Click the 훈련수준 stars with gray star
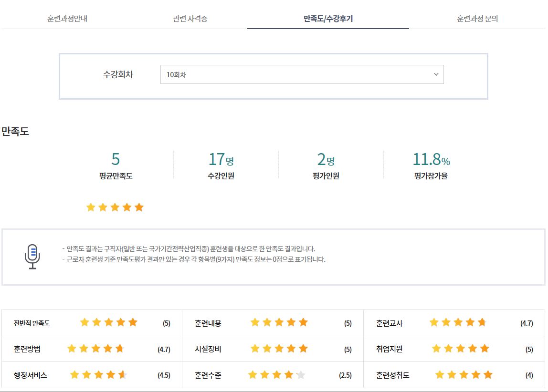 tap(276, 375)
